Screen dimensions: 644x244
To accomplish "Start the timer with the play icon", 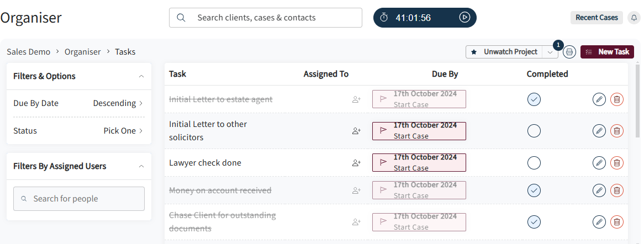I will 464,17.
